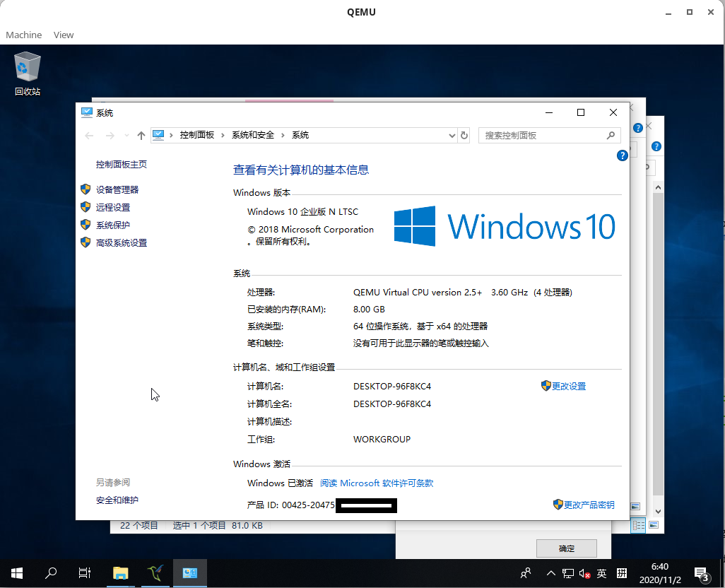This screenshot has width=725, height=588.
Task: Click 系统和安全 breadcrumb
Action: [x=253, y=135]
